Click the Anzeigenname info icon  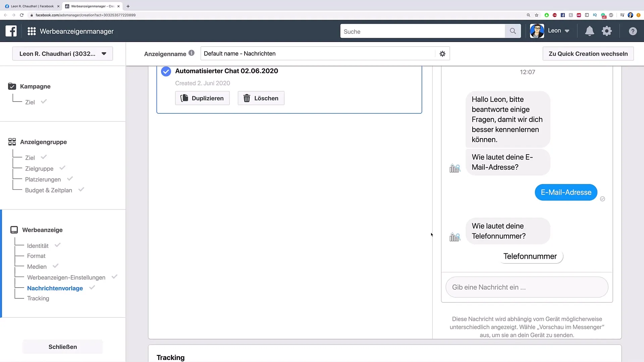coord(192,53)
